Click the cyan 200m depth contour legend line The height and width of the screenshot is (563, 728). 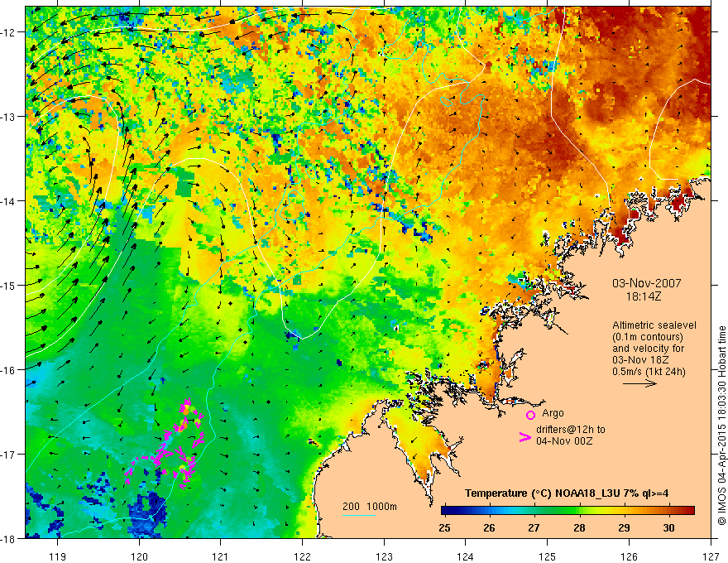(x=359, y=515)
